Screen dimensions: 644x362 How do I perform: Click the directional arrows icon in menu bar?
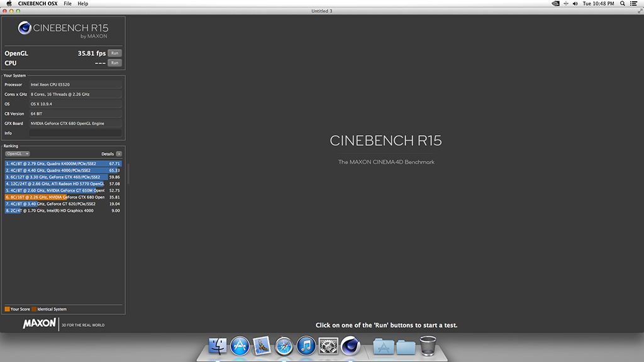click(x=565, y=4)
